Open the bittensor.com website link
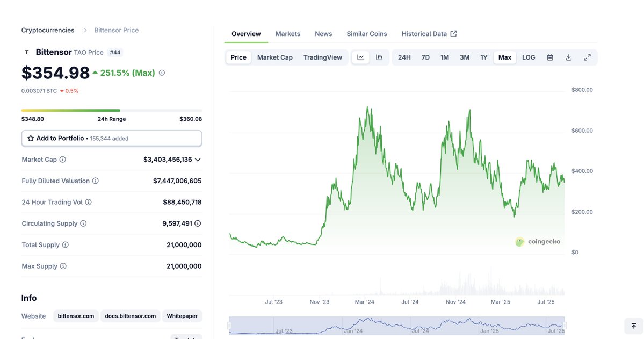Viewport: 644px width, 339px height. tap(76, 316)
